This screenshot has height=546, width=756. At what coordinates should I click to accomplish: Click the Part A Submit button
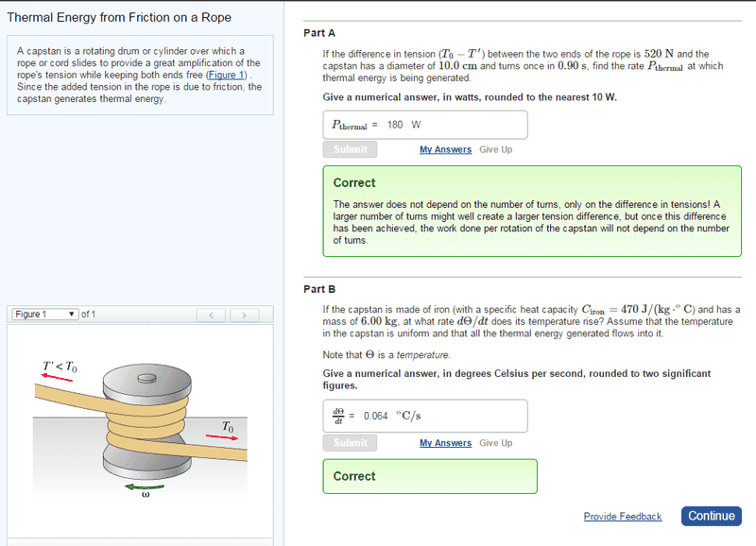350,149
